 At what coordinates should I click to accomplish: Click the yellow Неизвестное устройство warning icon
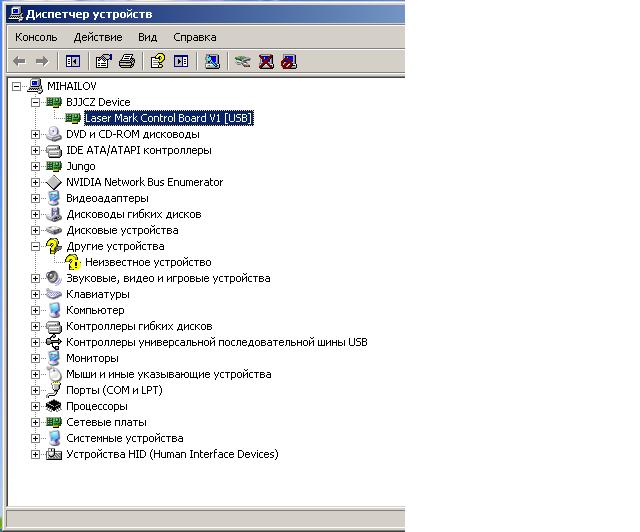pyautogui.click(x=73, y=262)
